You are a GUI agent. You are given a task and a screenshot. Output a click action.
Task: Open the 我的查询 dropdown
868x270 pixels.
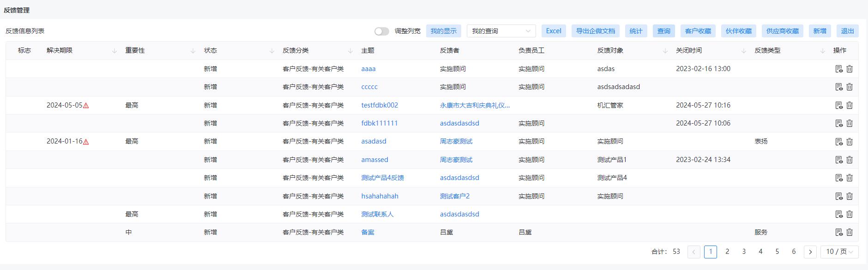tap(501, 31)
